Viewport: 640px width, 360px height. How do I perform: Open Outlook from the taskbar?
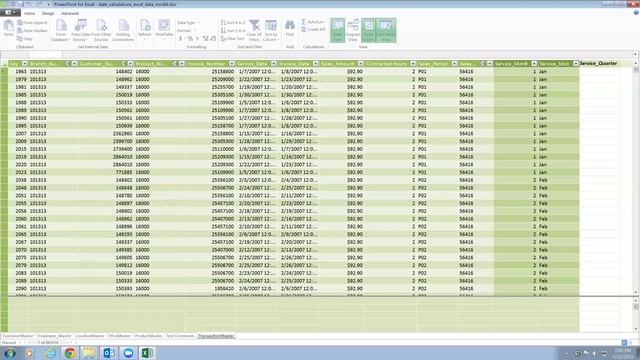(109, 353)
